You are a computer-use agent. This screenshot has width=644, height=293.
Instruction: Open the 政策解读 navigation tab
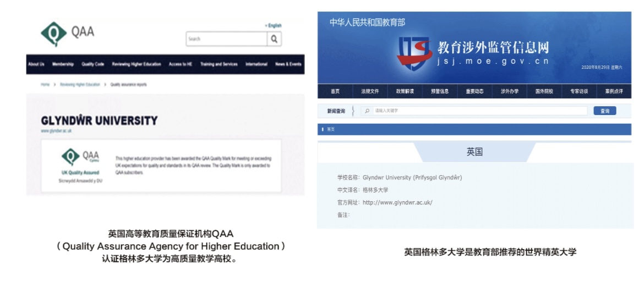point(405,91)
